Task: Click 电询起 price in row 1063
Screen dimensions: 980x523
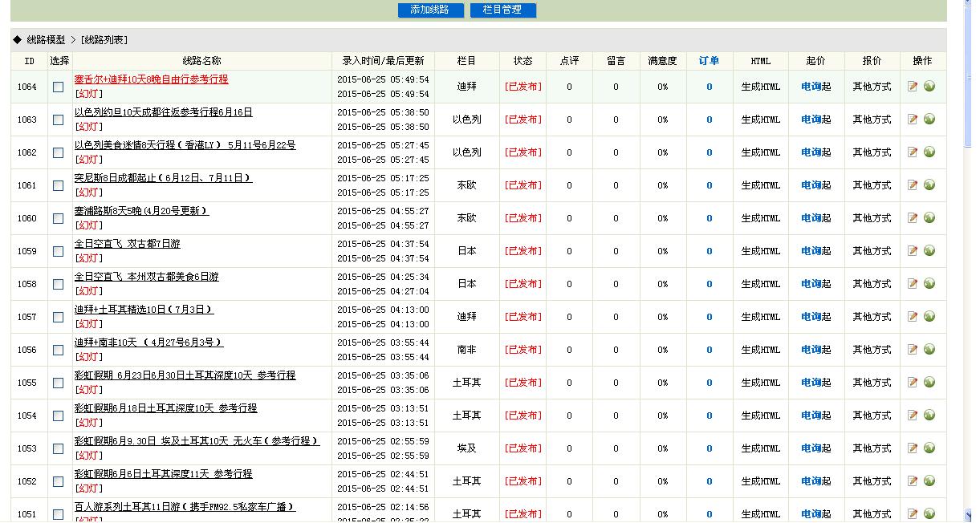Action: pyautogui.click(x=816, y=120)
